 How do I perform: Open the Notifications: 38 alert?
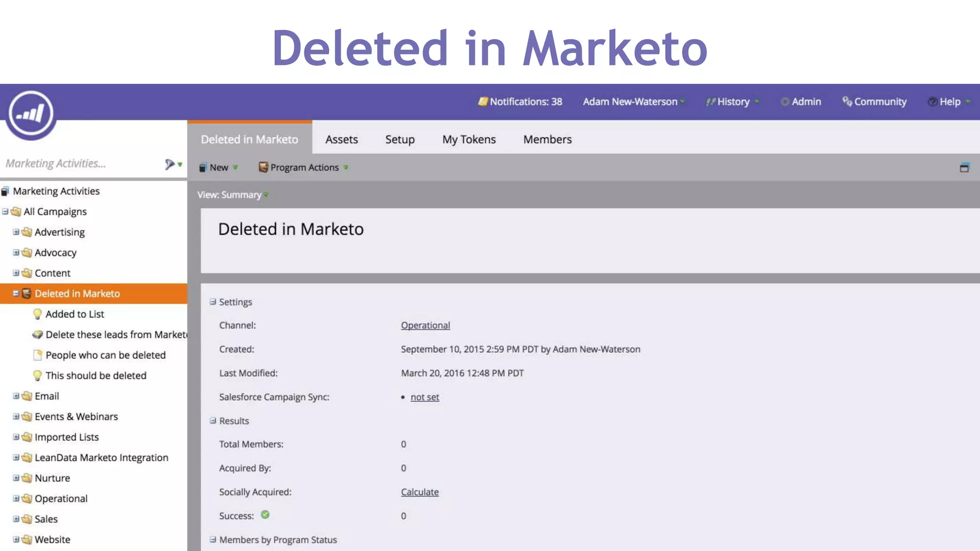520,102
